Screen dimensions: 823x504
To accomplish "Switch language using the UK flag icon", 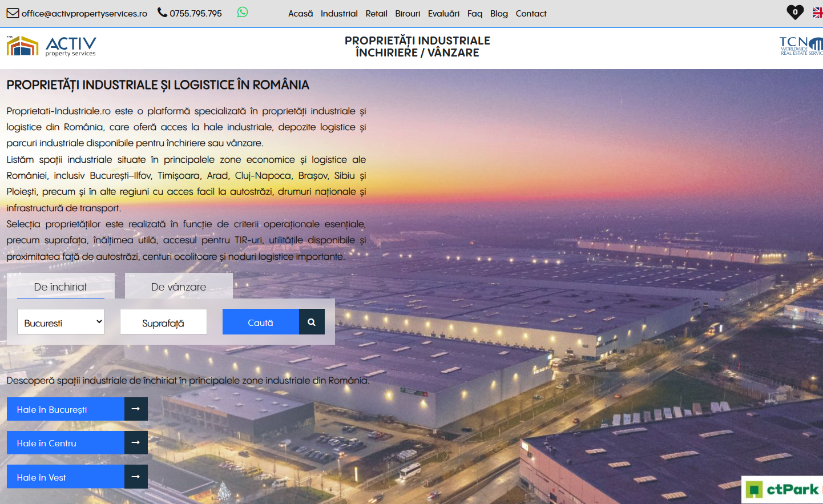I will point(818,12).
